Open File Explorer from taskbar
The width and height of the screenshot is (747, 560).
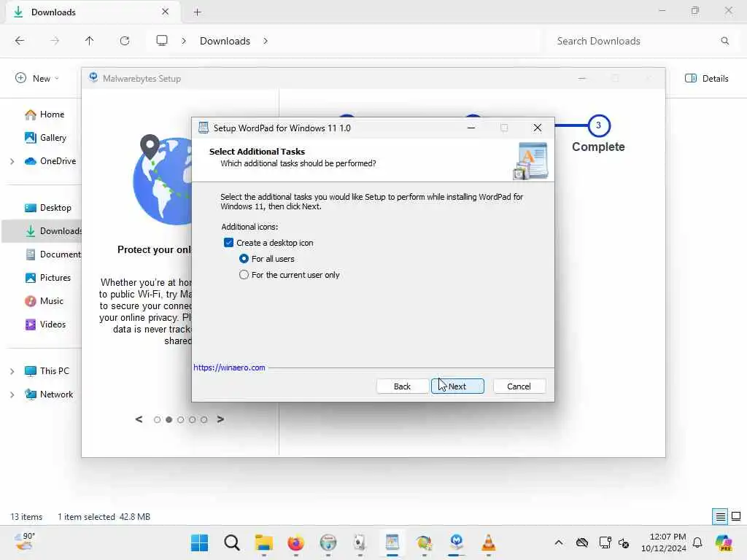(x=263, y=542)
